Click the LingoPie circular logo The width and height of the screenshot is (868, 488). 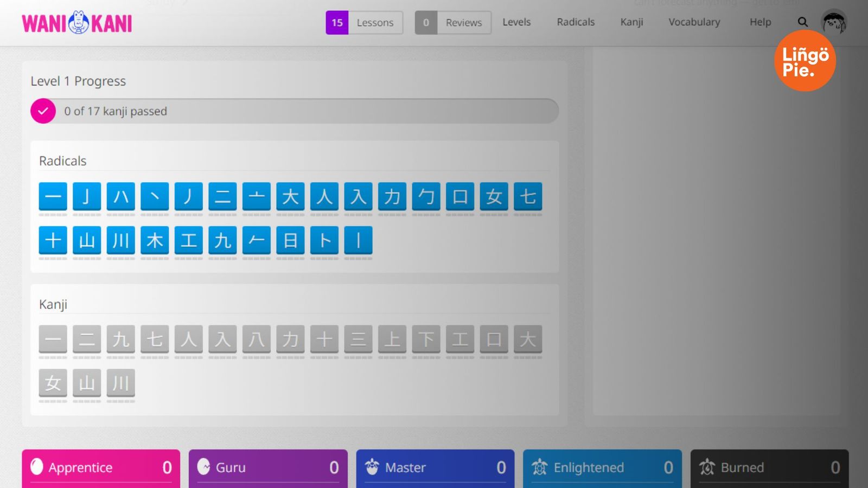coord(805,60)
